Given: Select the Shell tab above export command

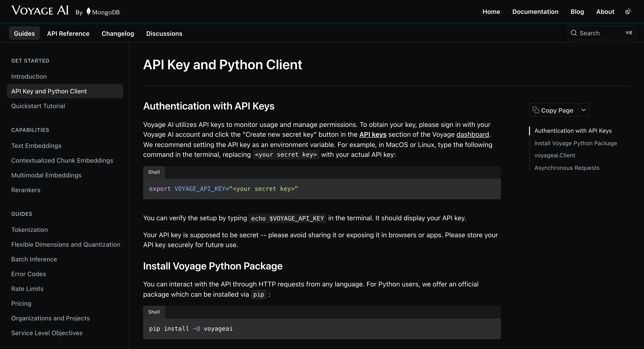Looking at the screenshot, I should pos(154,172).
